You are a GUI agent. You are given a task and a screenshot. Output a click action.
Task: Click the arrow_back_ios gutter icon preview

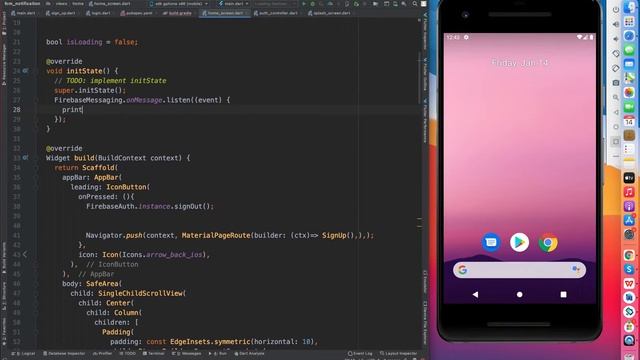[25, 255]
